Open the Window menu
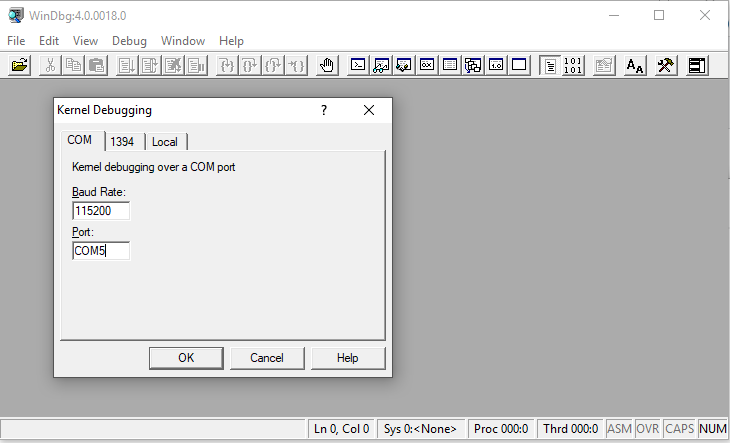Viewport: 730px width, 443px height. coord(183,41)
